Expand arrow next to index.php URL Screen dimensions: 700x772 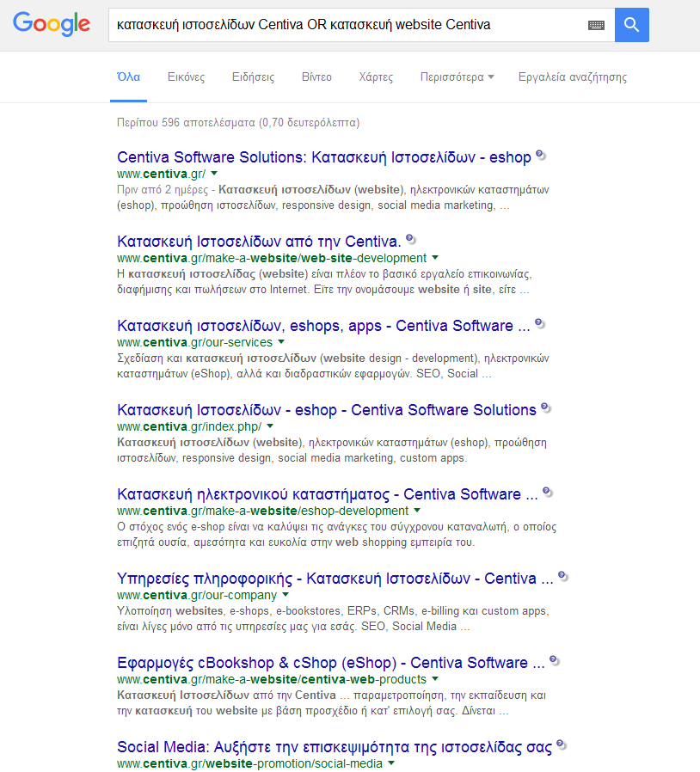[x=270, y=426]
